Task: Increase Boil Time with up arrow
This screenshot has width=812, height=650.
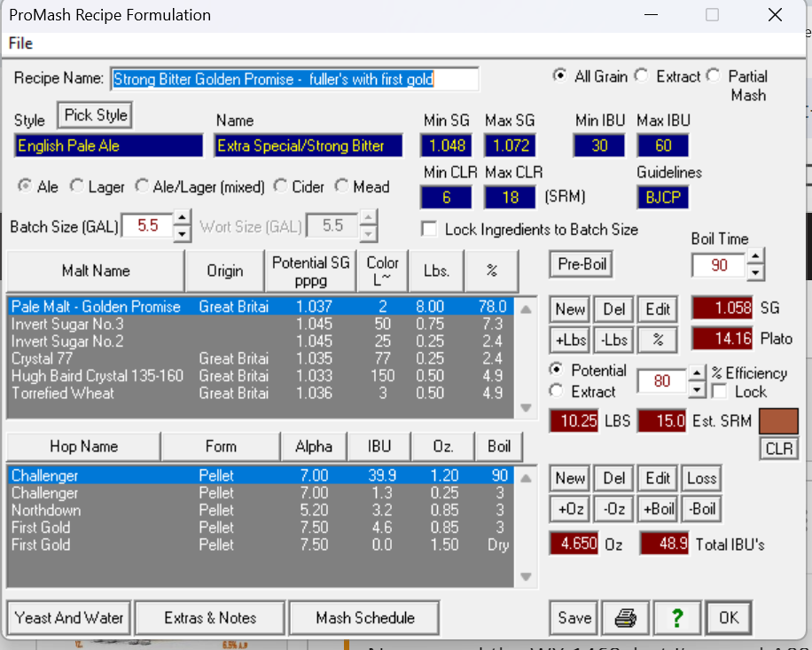Action: click(x=755, y=256)
